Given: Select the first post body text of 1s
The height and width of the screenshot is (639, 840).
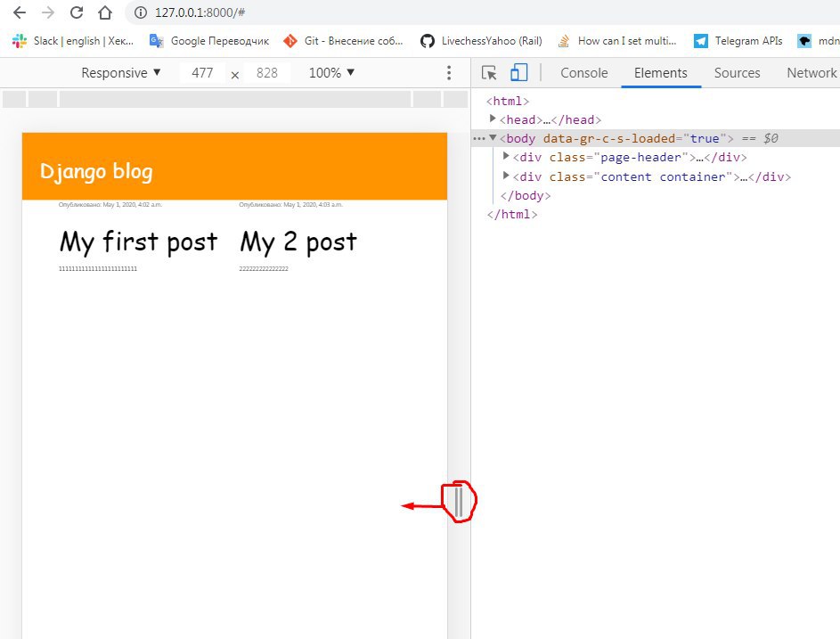Looking at the screenshot, I should click(x=98, y=268).
